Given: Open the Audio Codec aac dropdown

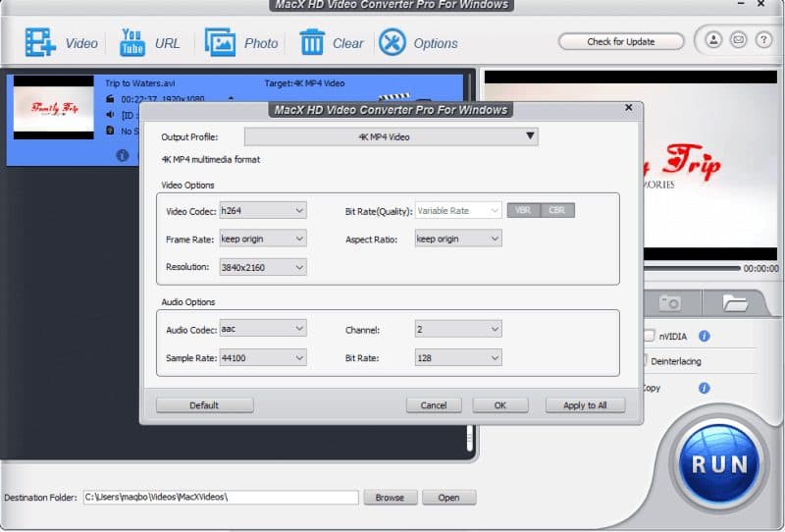Looking at the screenshot, I should [x=263, y=329].
